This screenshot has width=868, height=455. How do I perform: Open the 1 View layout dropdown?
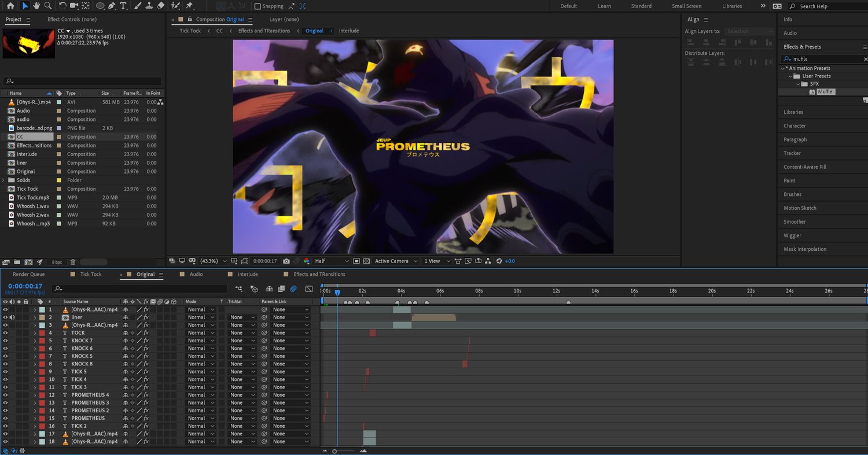click(436, 261)
